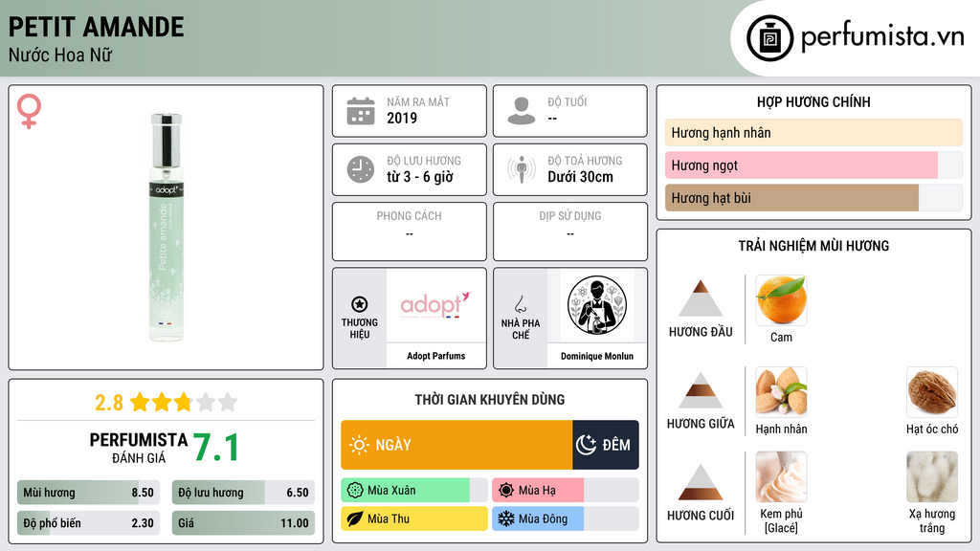Click the Dominique Monlun name label
Screen dimensions: 980x551
597,356
